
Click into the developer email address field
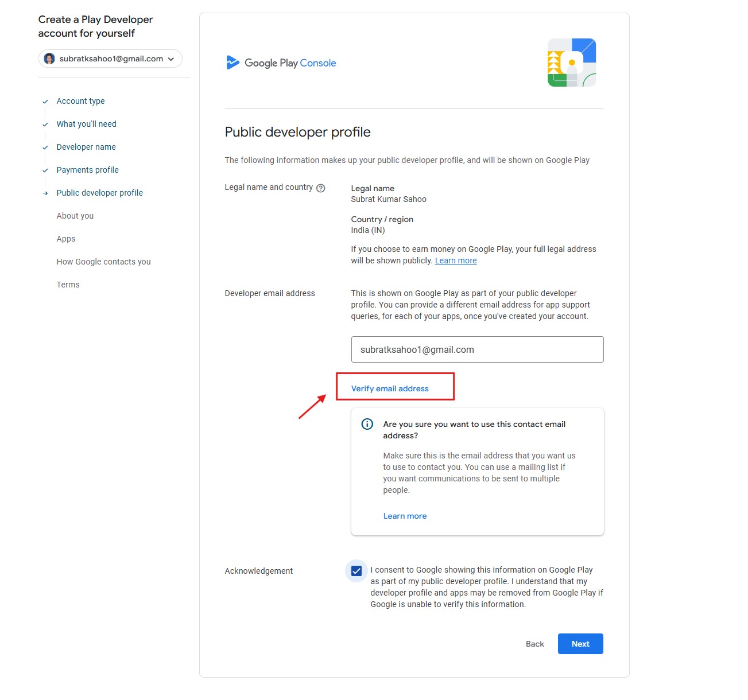click(477, 349)
